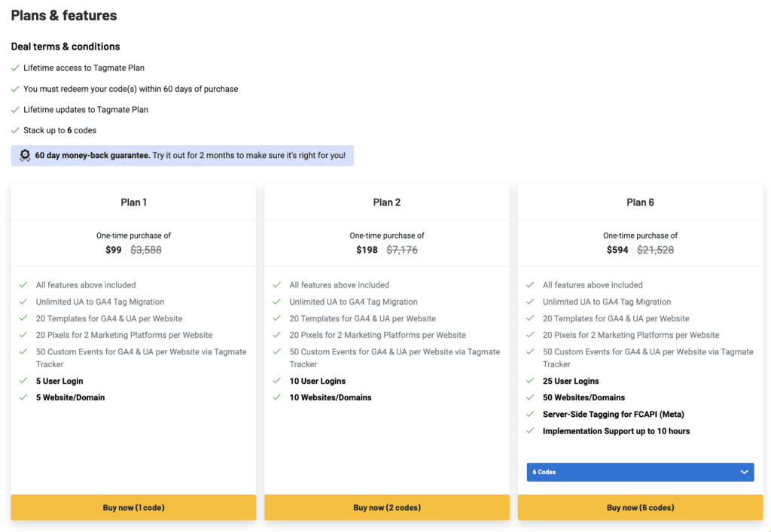
Task: Click the Plan 1 heading
Action: click(x=134, y=202)
